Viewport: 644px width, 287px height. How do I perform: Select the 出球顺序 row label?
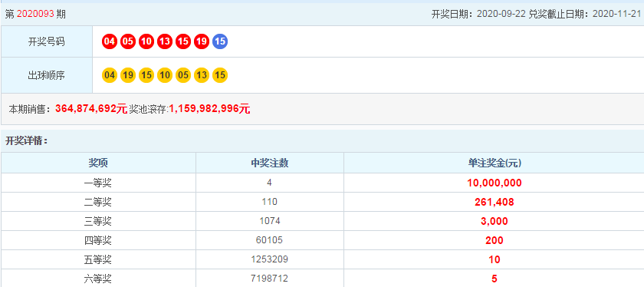click(x=47, y=75)
